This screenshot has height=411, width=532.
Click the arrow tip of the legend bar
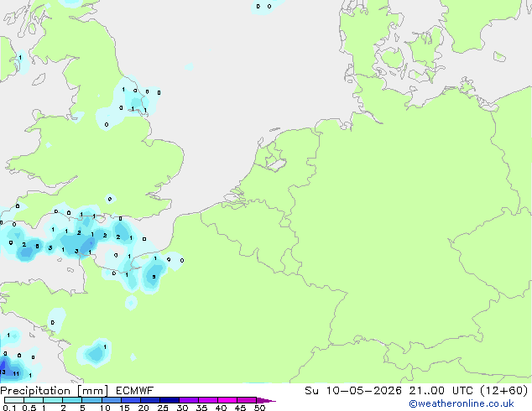(266, 400)
